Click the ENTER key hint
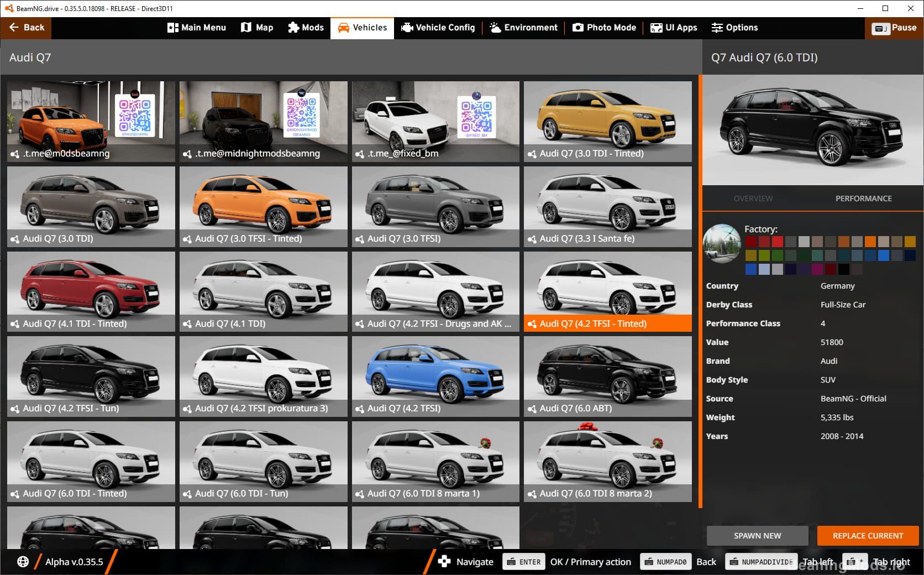 [x=524, y=562]
